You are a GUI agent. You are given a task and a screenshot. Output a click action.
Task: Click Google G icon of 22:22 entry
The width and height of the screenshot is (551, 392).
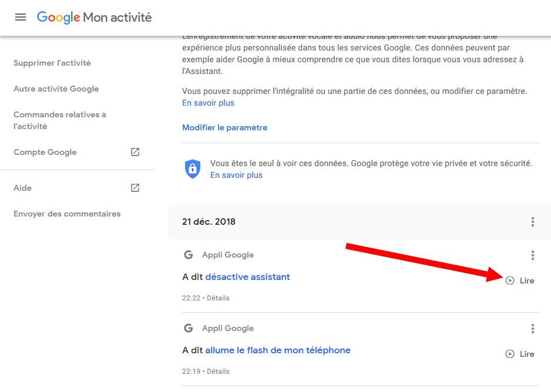point(189,255)
